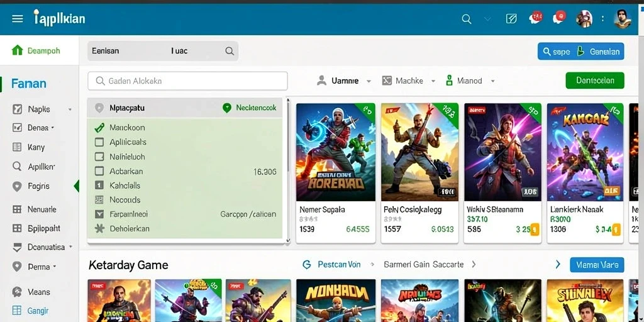Screen dimensions: 644x322
Task: Expand the Perna arrow
Action: [54, 267]
